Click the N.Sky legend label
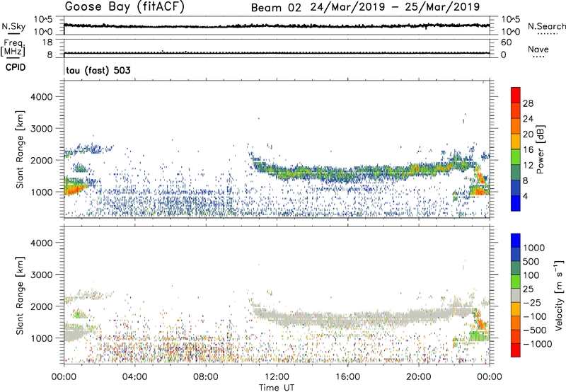 click(13, 26)
